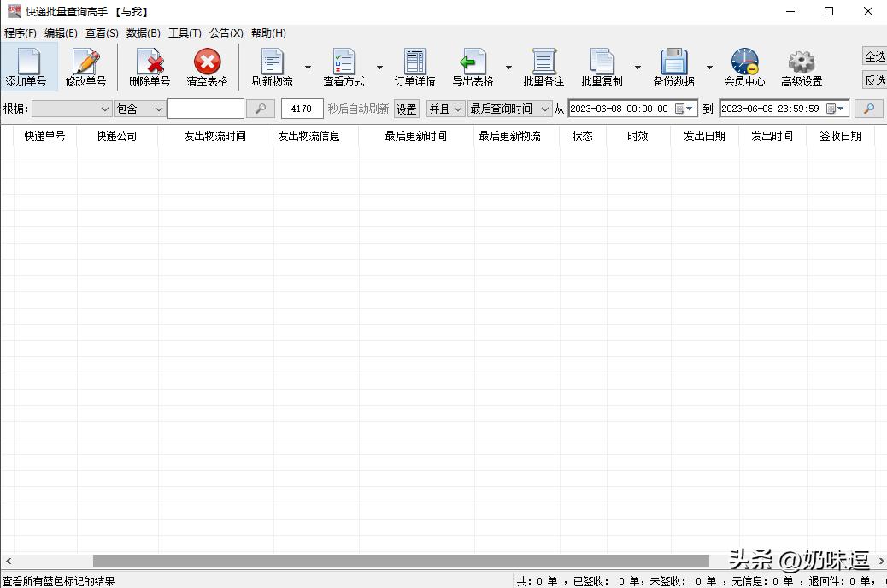Click the 批量复制 batch copy icon
Image resolution: width=887 pixels, height=588 pixels.
coord(602,68)
